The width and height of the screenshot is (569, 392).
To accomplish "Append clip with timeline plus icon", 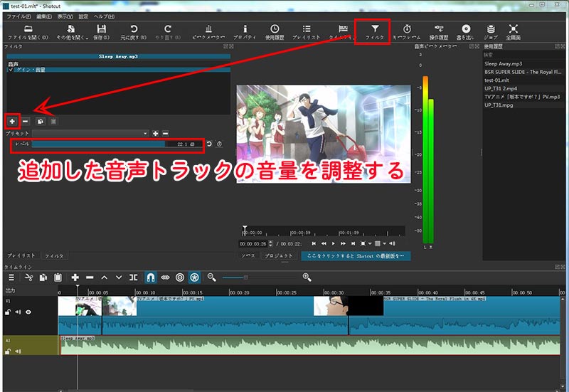I will tap(75, 277).
